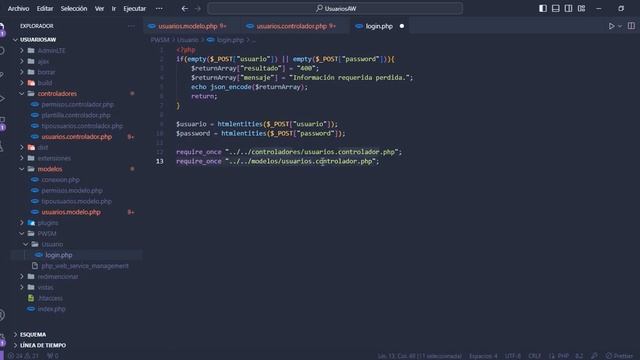Expand the ajax folder chevron
This screenshot has width=640, height=360.
[x=22, y=61]
